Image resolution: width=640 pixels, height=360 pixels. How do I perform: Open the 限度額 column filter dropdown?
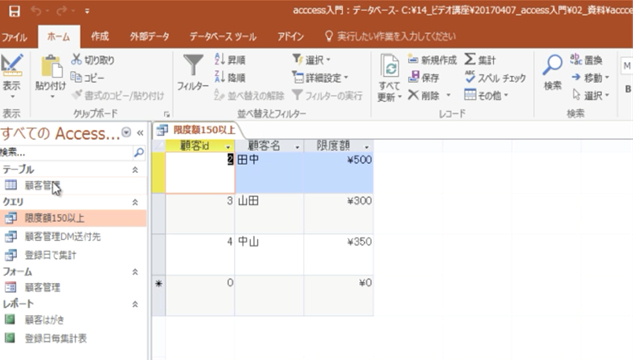367,147
